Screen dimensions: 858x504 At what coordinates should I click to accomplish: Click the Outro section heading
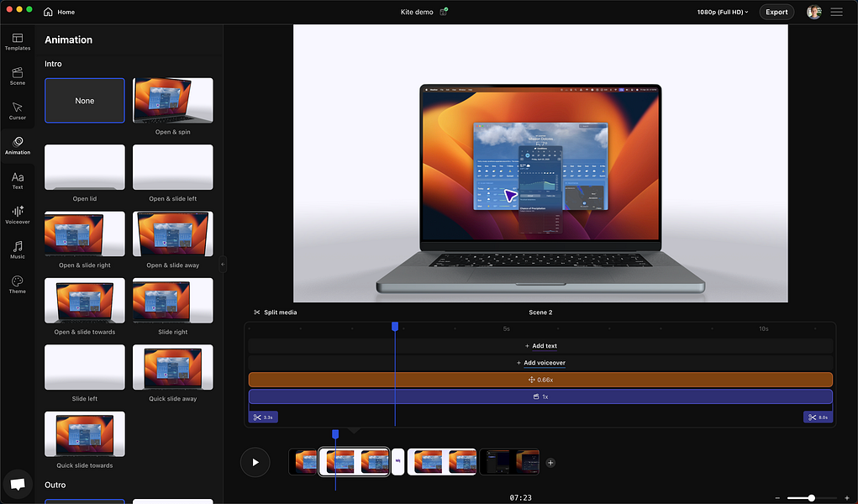coord(55,485)
